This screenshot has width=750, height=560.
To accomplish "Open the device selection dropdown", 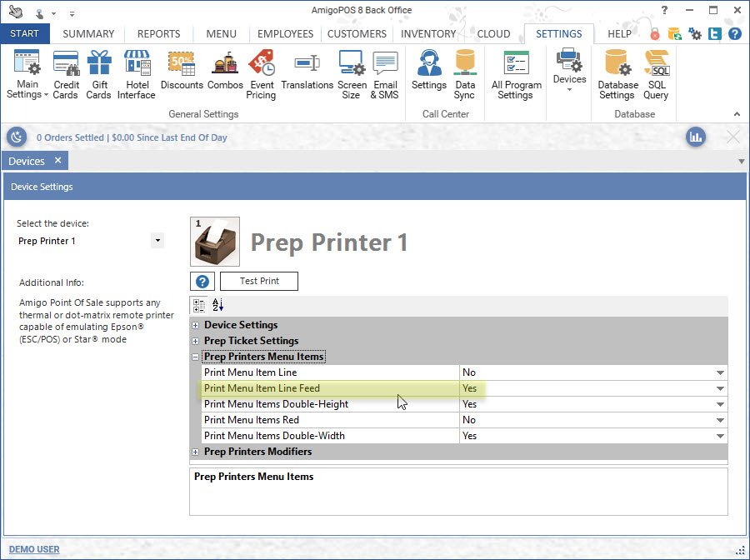I will [x=157, y=241].
